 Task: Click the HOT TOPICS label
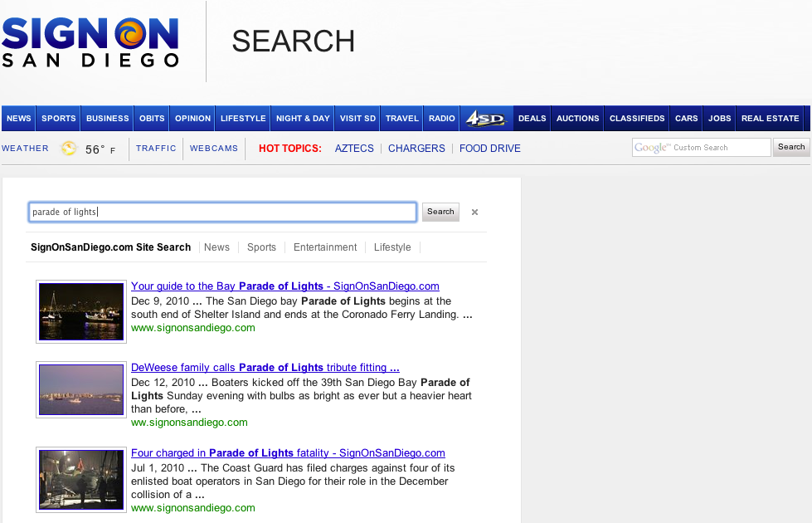[x=290, y=149]
